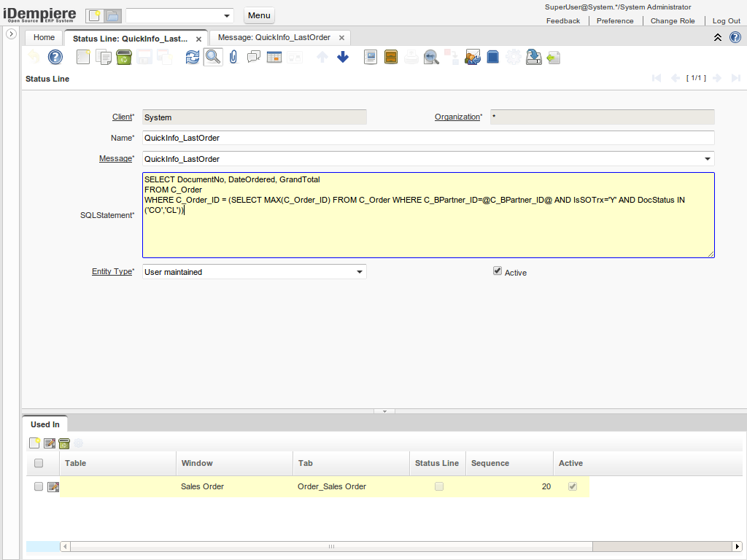The image size is (747, 560).
Task: Switch to the Message: QuickInfo_LastOrder tab
Action: (x=274, y=37)
